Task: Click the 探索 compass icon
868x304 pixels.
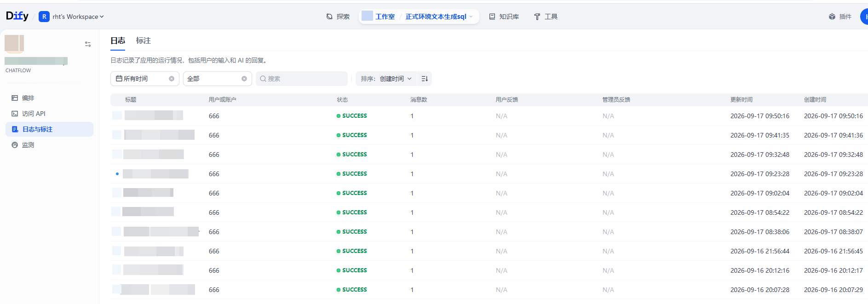Action: pos(329,17)
